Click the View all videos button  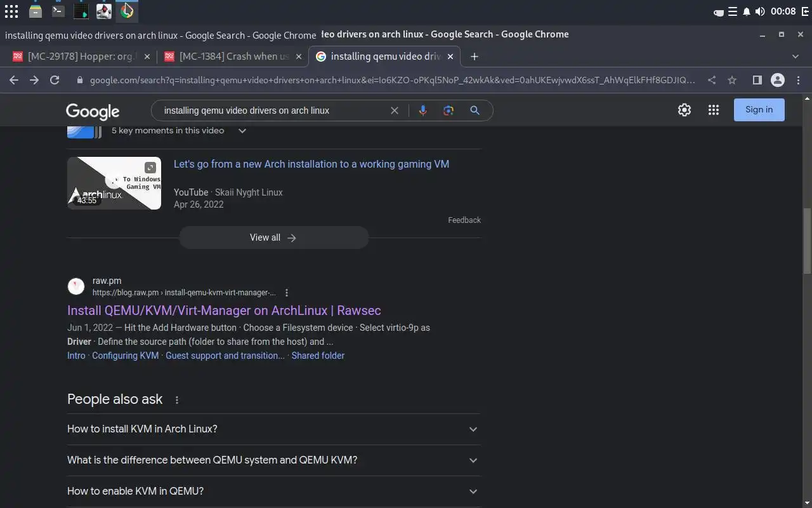click(x=273, y=237)
